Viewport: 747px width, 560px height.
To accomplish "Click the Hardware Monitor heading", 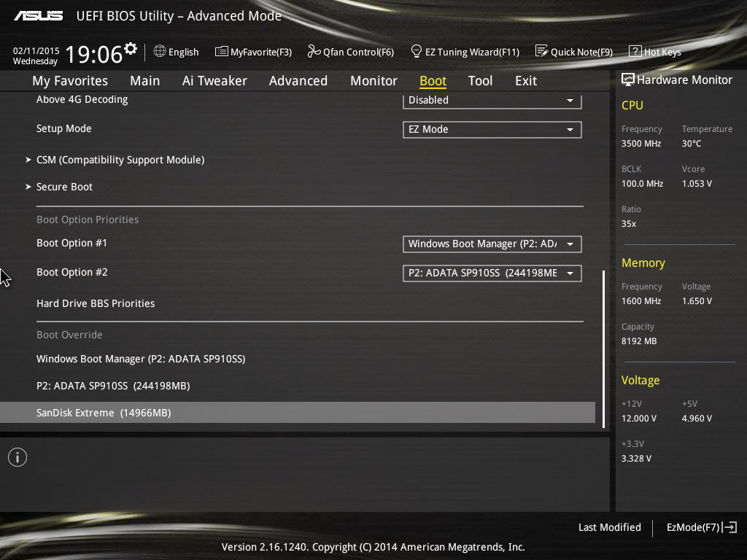I will 684,80.
